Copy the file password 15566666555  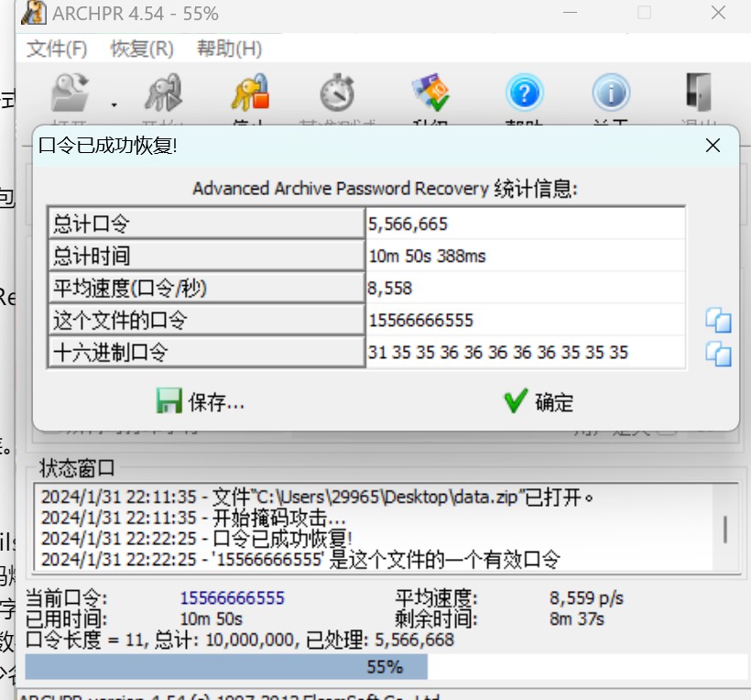pos(718,320)
